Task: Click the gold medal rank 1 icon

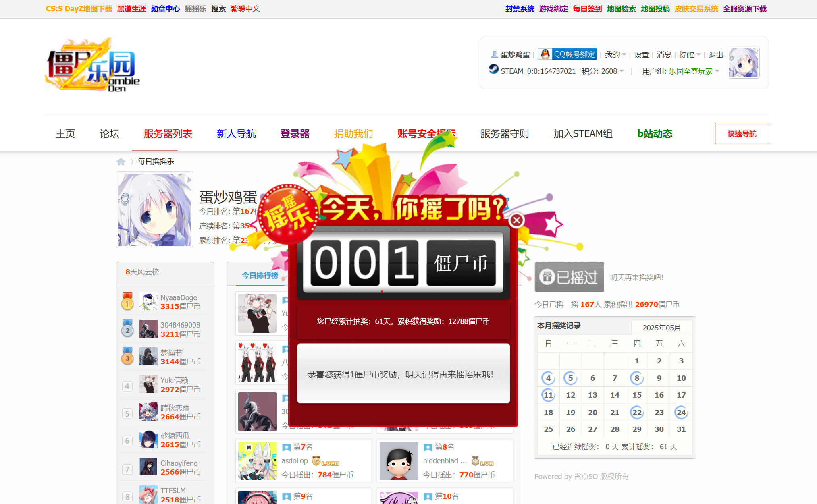Action: point(127,301)
